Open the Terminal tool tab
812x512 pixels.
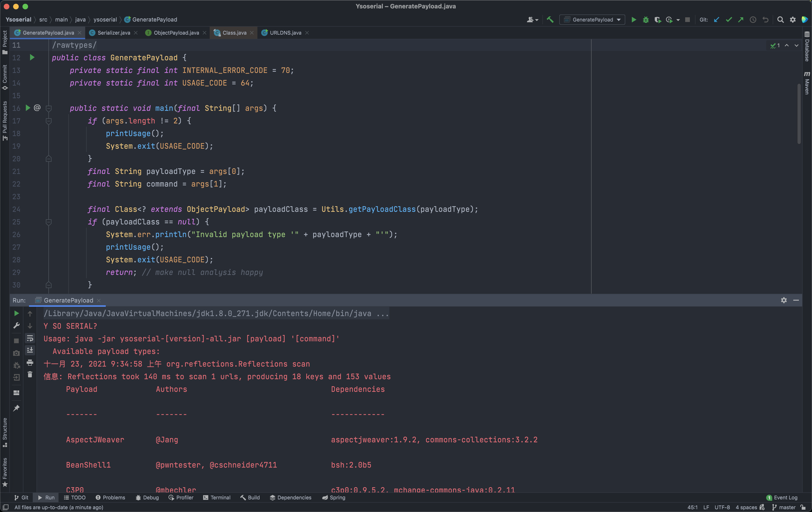click(217, 497)
